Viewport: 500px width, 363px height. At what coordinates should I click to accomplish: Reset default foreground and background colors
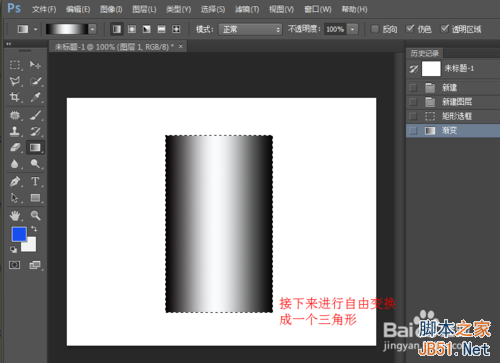pos(13,249)
